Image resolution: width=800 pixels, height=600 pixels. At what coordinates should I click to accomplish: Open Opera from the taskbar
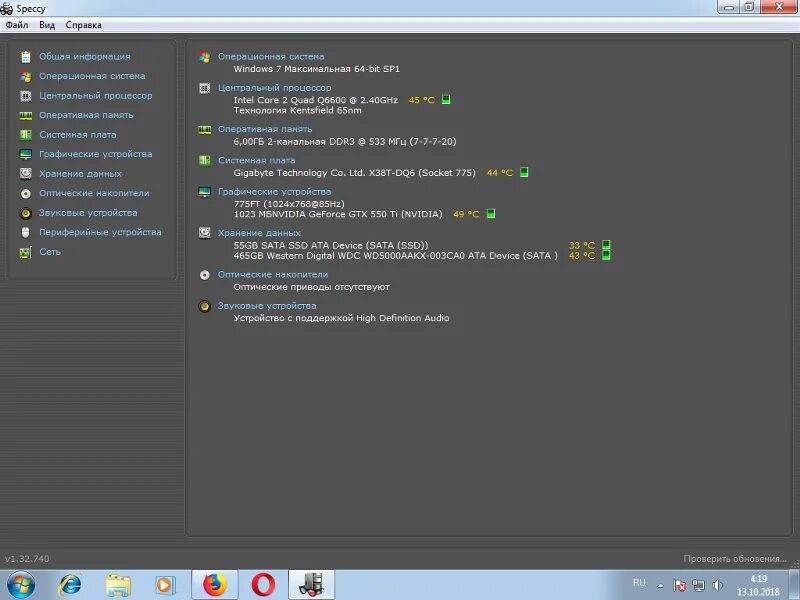click(x=263, y=585)
